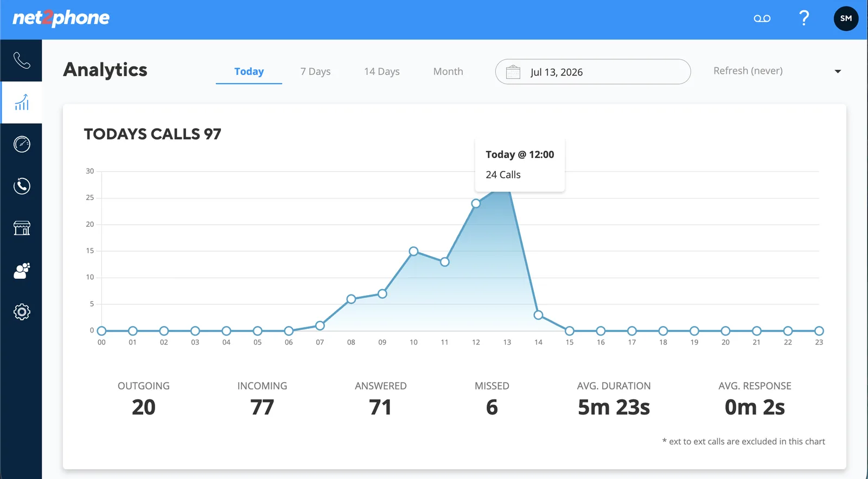Click the Answered value 71
The height and width of the screenshot is (479, 868).
pos(380,407)
